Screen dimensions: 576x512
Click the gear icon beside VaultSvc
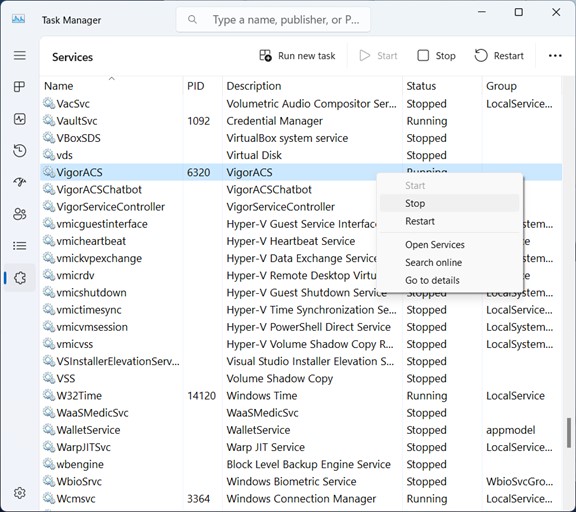pyautogui.click(x=49, y=120)
